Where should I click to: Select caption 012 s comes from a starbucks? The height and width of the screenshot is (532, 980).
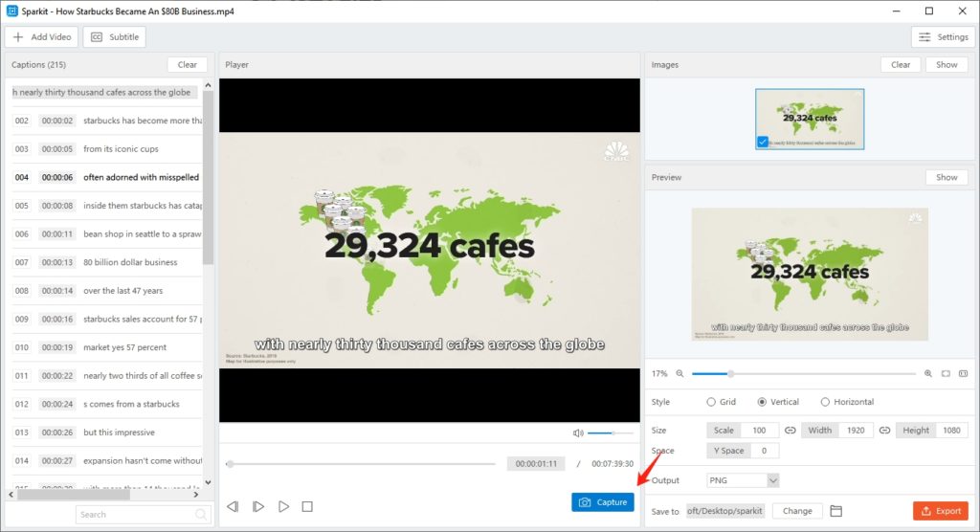coord(107,404)
